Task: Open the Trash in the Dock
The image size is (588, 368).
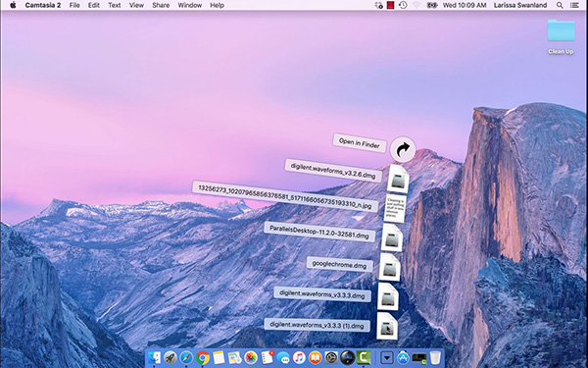Action: tap(435, 357)
